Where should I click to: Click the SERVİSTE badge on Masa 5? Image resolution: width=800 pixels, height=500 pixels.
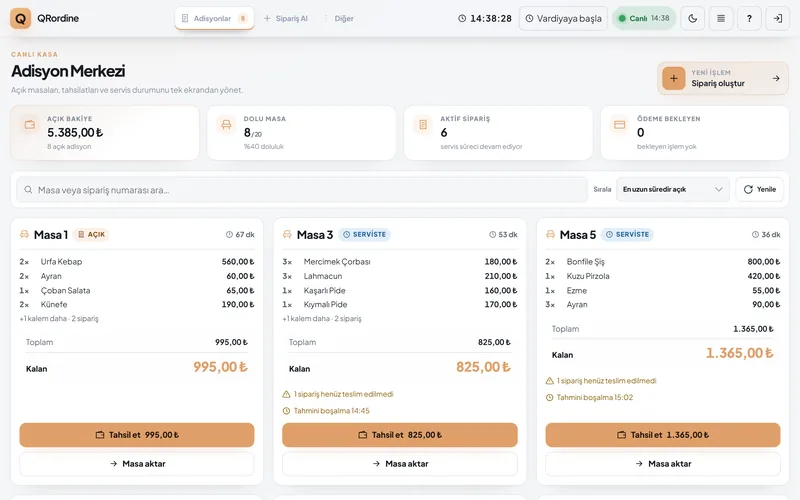click(627, 234)
